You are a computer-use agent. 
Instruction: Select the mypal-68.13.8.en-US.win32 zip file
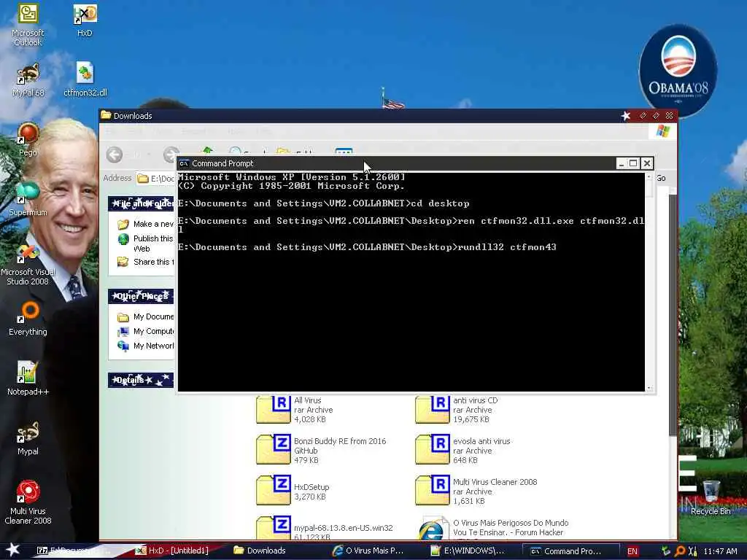pos(325,529)
